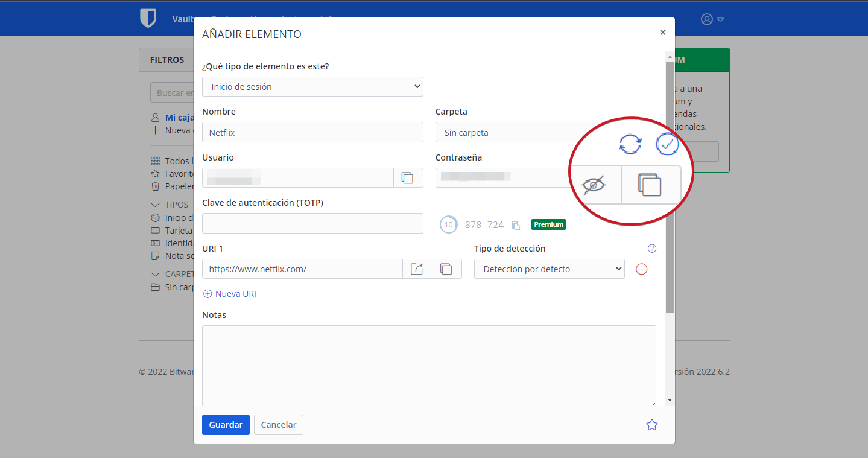This screenshot has height=458, width=868.
Task: Click the globe icon for Inicio de sesión type
Action: (155, 218)
